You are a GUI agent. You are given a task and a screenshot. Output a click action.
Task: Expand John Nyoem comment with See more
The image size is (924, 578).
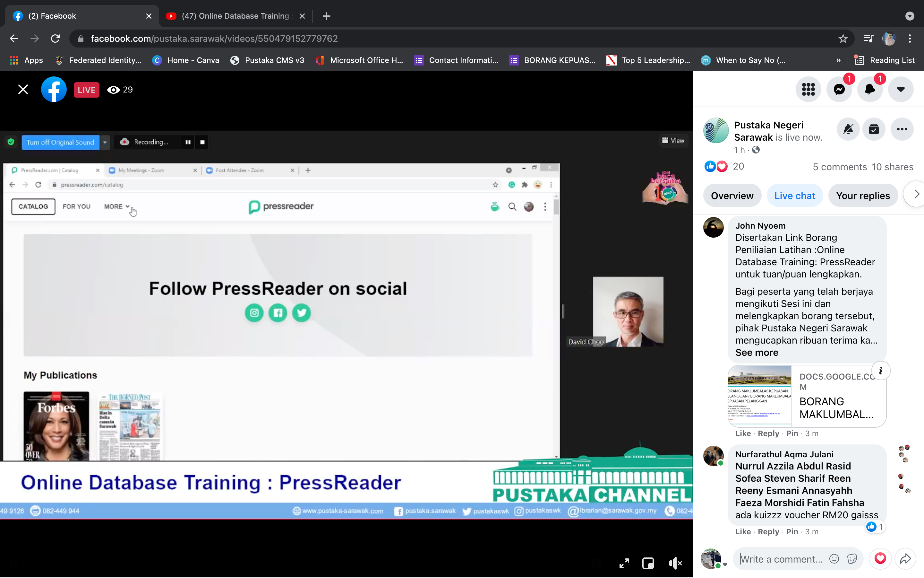(x=757, y=353)
